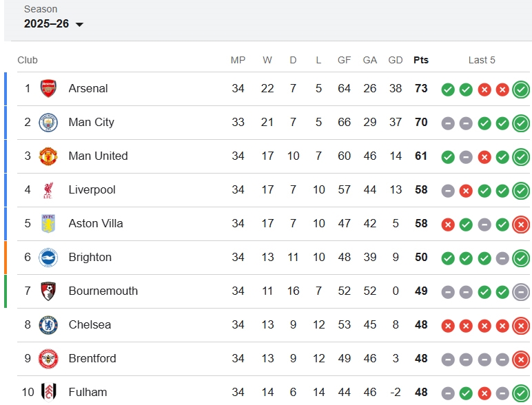Click the Arsenal club crest icon

(x=48, y=88)
